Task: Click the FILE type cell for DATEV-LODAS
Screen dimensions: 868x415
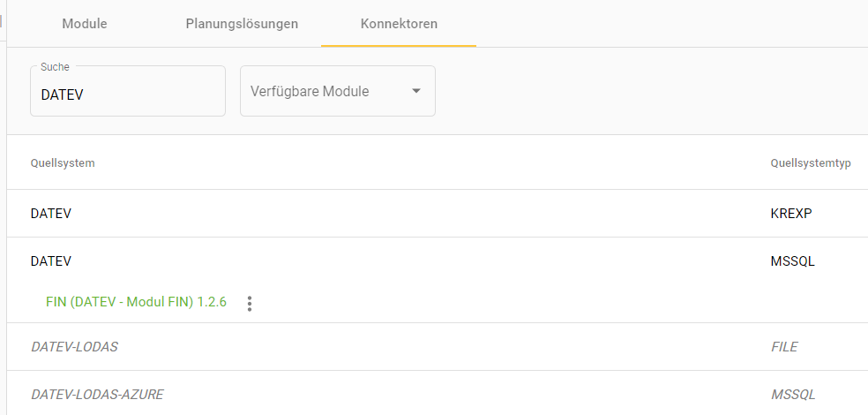Action: [x=784, y=347]
